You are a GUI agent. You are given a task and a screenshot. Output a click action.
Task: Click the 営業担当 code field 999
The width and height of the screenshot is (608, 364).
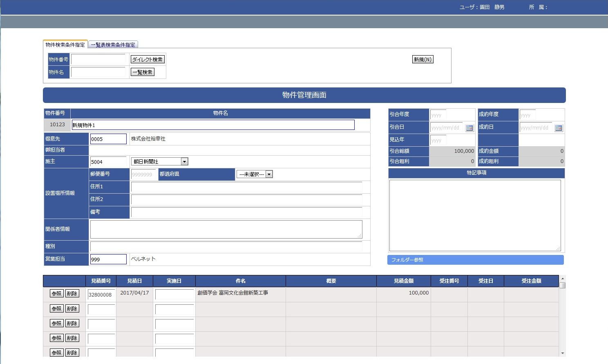[108, 259]
